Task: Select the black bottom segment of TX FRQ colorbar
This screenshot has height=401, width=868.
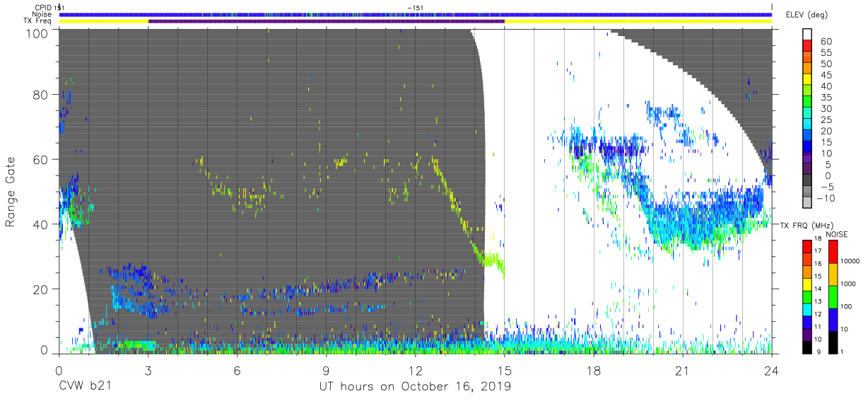Action: (x=807, y=346)
